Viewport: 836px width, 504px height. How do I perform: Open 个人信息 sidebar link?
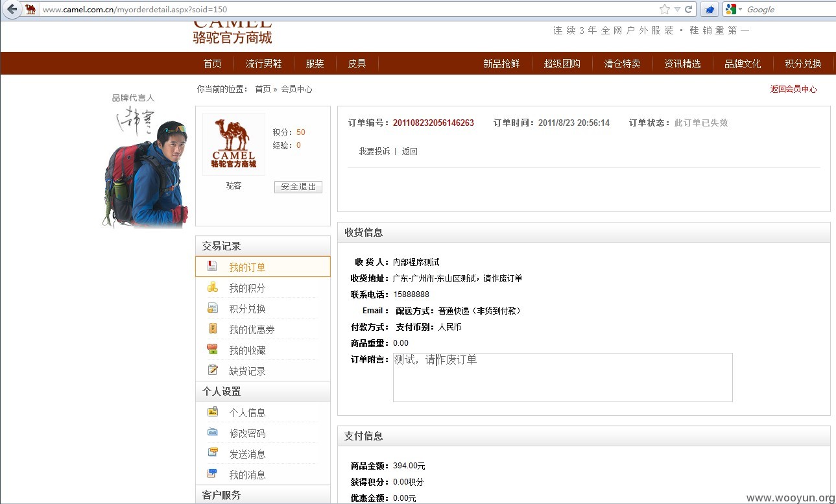coord(247,412)
